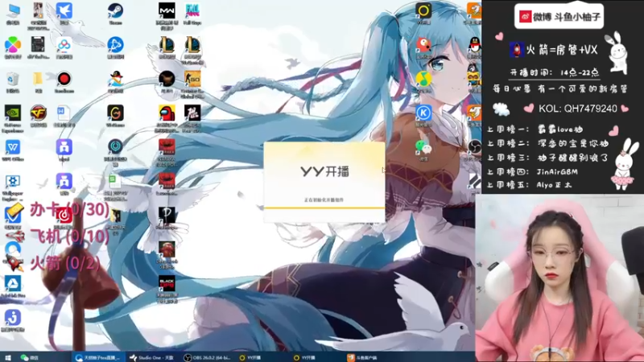This screenshot has width=644, height=362.
Task: Open the colorful four-leaf clover 360 icon
Action: tap(13, 45)
